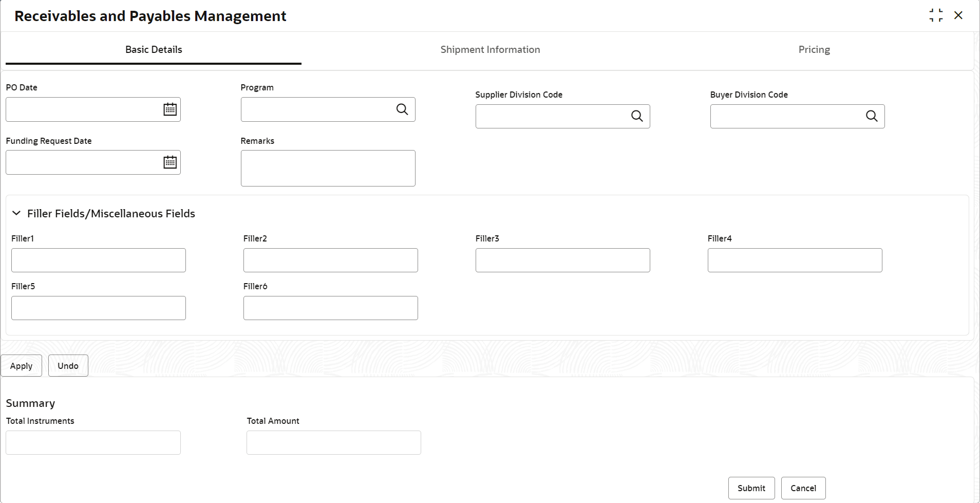Screen dimensions: 980x503
Task: Open the PO Date calendar picker
Action: (170, 109)
